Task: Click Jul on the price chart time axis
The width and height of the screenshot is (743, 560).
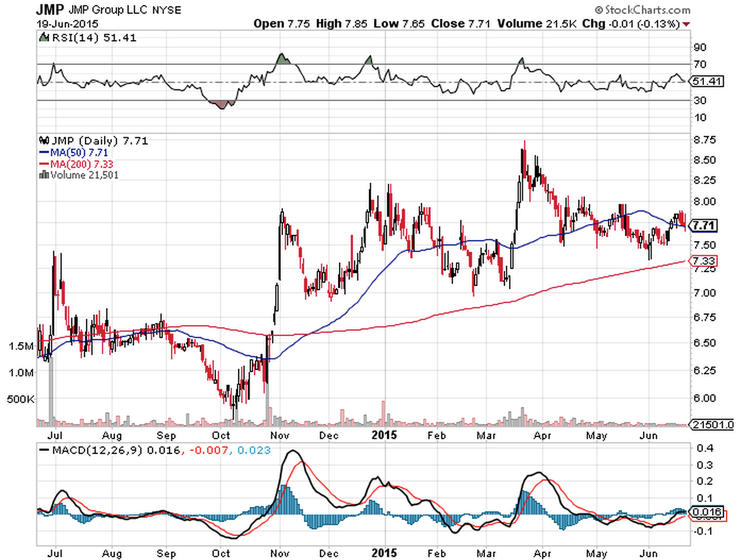Action: point(56,436)
